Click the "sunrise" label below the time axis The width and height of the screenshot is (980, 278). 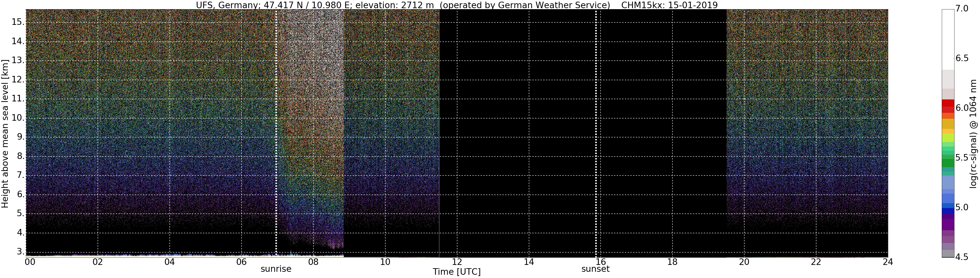[276, 269]
